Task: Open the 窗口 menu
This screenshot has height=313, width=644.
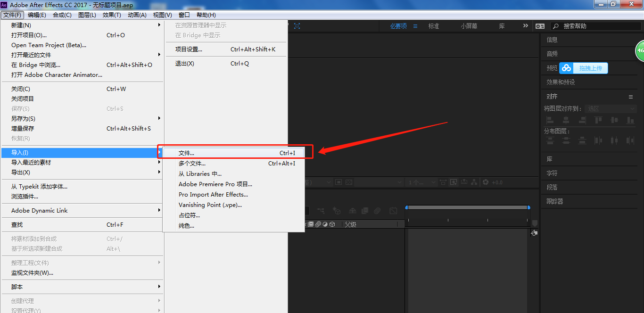Action: point(184,15)
